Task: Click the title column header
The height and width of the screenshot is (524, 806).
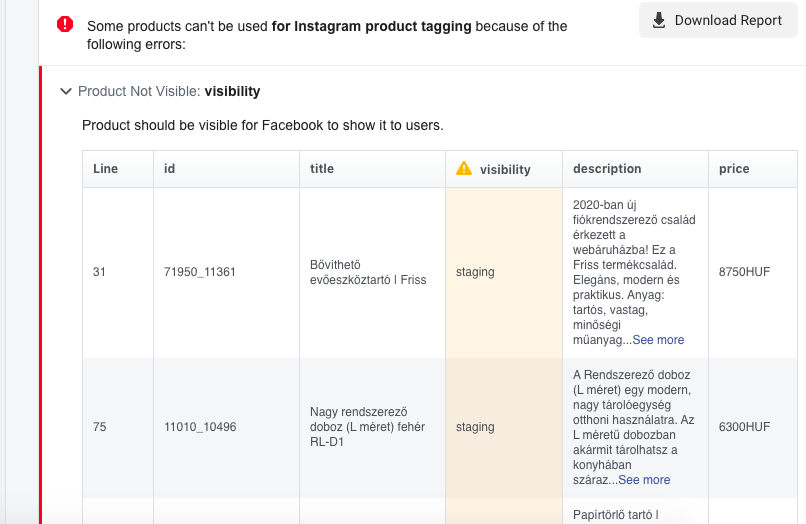Action: [372, 169]
